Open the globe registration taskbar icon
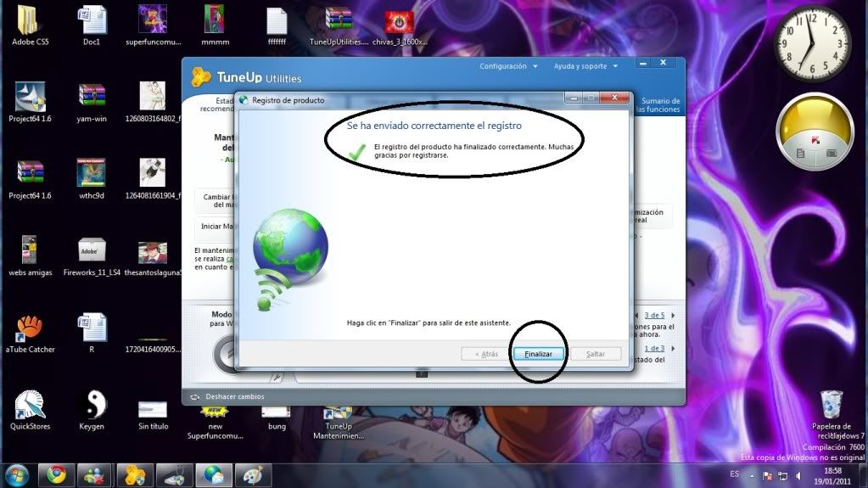This screenshot has height=488, width=868. coord(214,475)
